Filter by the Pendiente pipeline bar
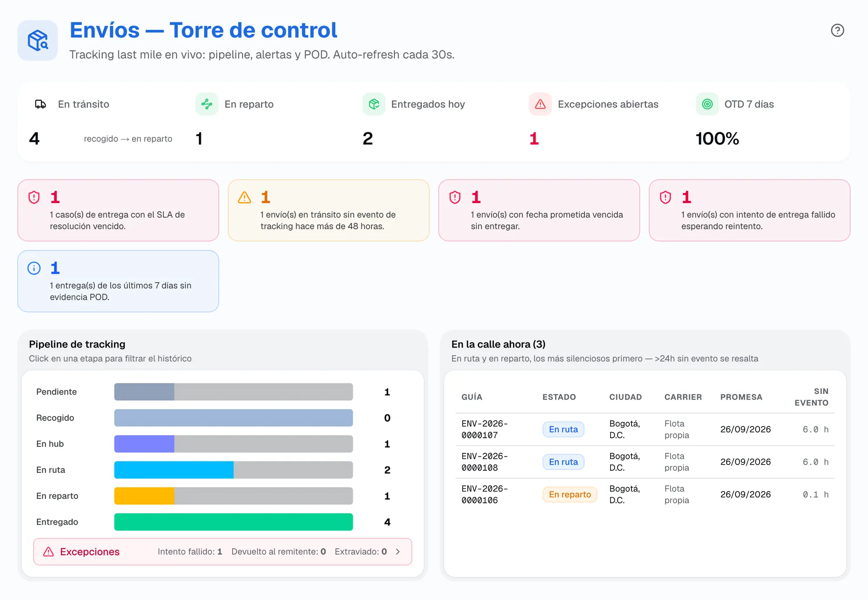The width and height of the screenshot is (868, 600). pyautogui.click(x=233, y=392)
